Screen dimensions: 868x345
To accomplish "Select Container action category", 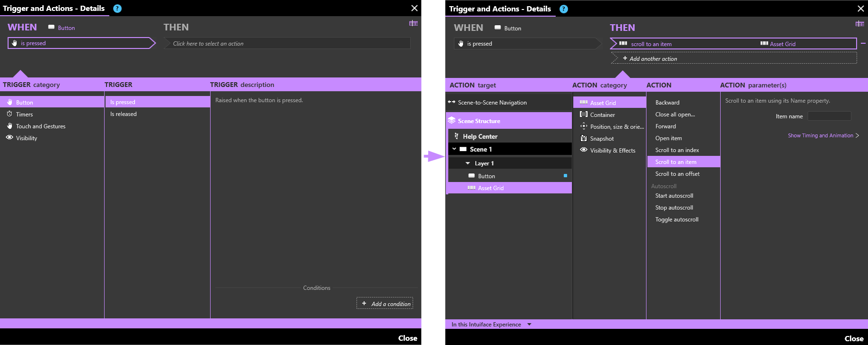I will [x=602, y=115].
